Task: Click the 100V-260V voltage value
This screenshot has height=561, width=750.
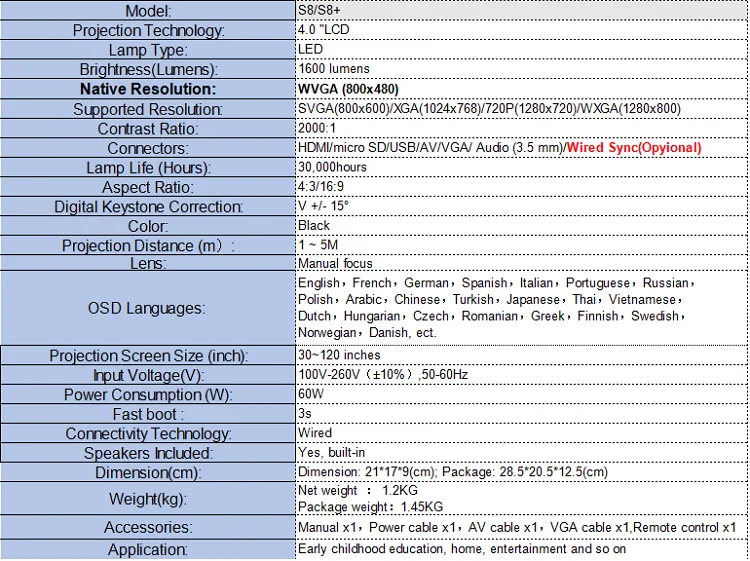Action: click(383, 374)
